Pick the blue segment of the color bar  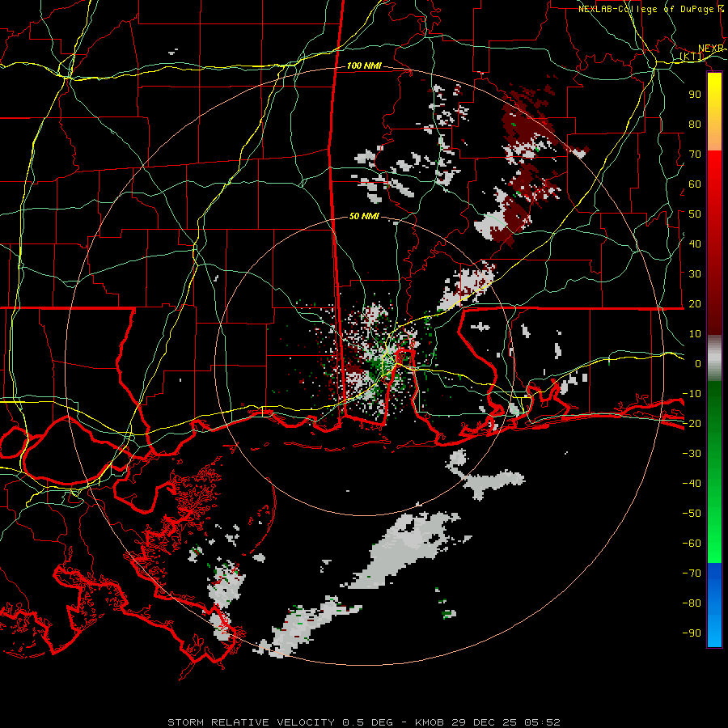point(714,604)
